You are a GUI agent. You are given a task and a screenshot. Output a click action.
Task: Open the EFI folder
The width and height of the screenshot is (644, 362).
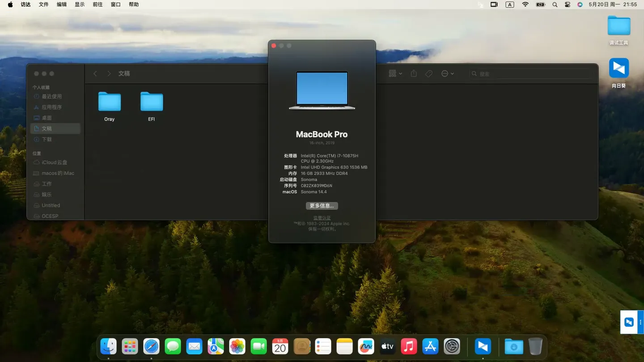152,102
